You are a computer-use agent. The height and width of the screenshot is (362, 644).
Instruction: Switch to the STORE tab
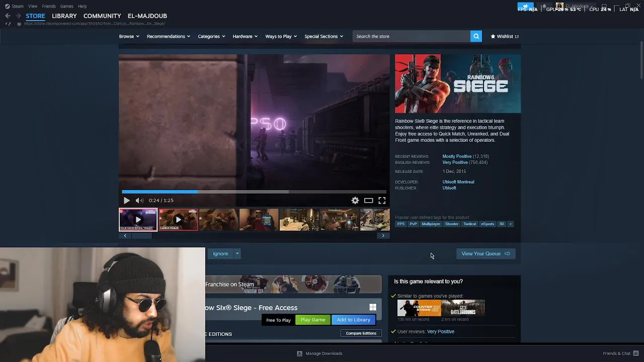coord(35,16)
